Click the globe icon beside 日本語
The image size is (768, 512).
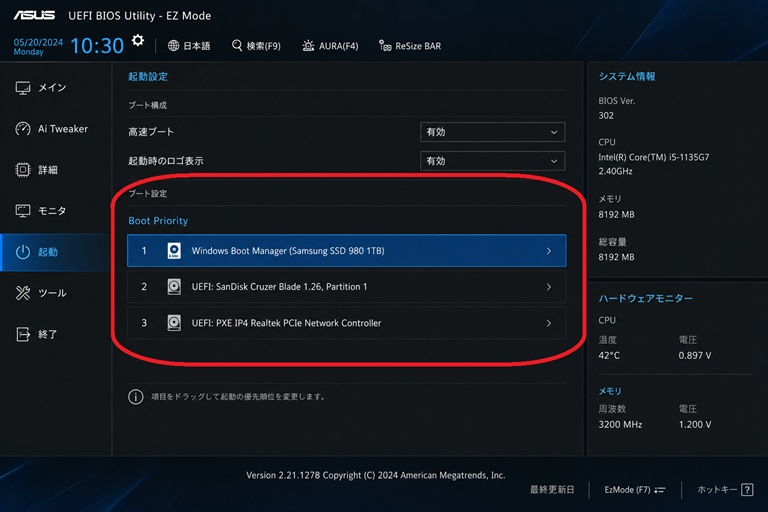[173, 46]
